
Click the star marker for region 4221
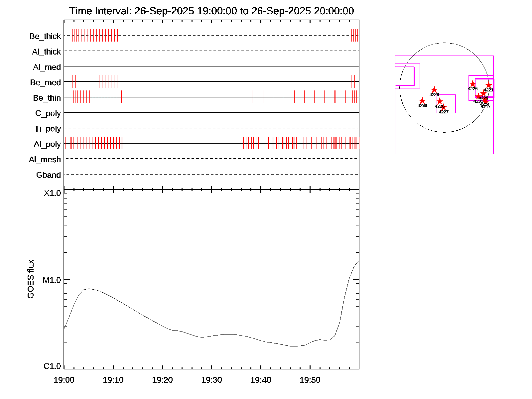tap(488, 85)
